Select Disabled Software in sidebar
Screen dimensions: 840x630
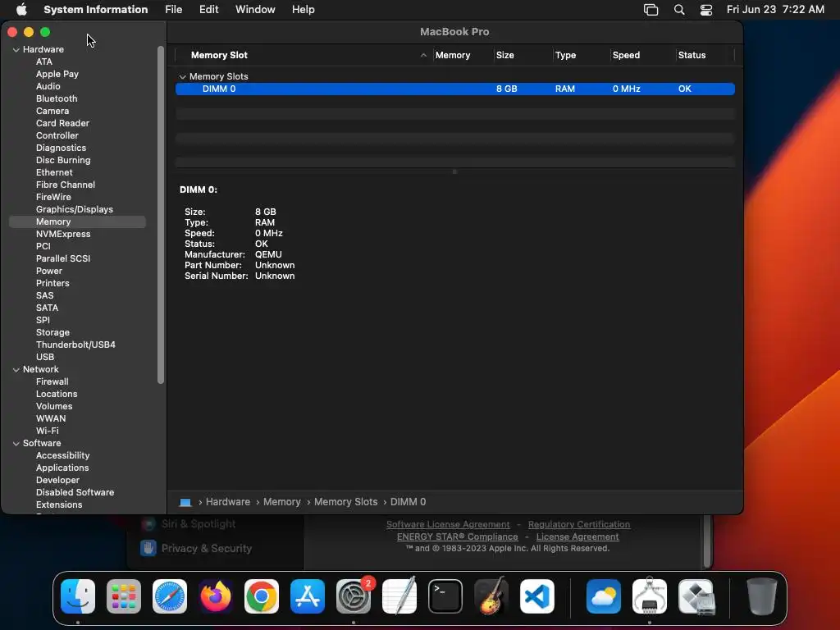point(75,493)
